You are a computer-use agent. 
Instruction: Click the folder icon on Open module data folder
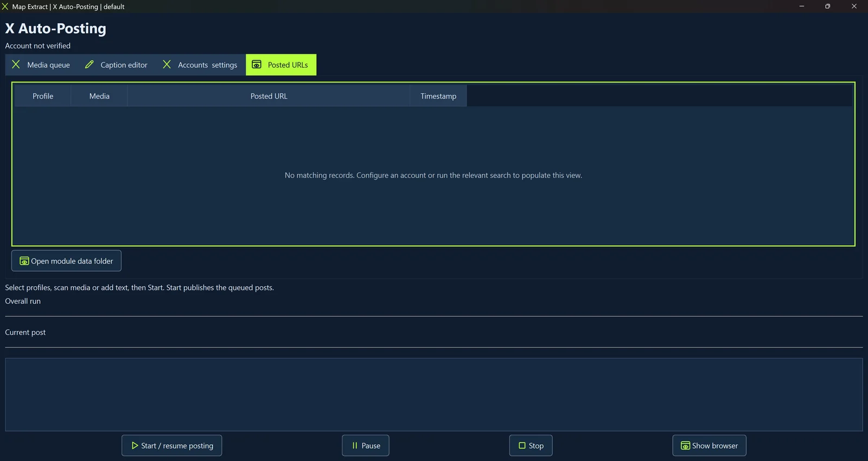click(24, 261)
